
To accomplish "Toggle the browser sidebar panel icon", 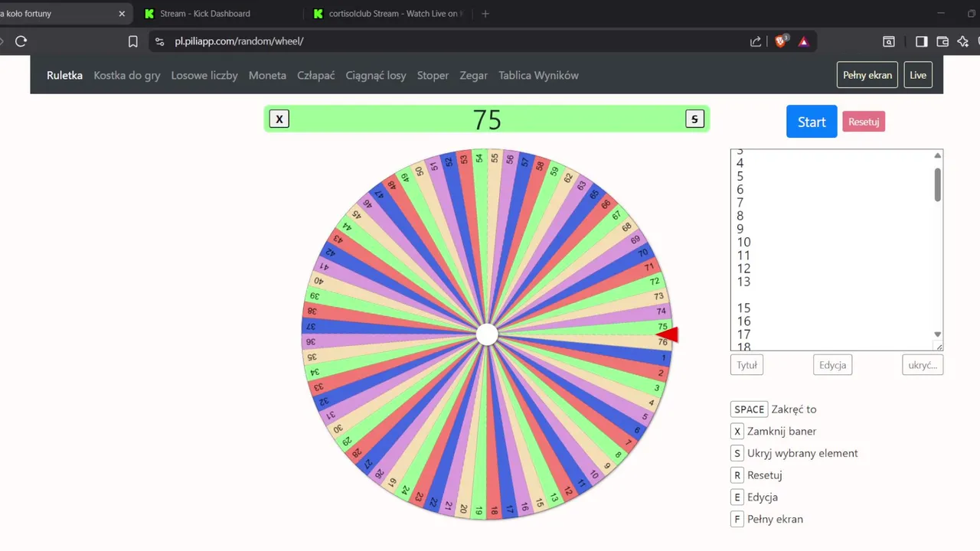I will tap(922, 41).
